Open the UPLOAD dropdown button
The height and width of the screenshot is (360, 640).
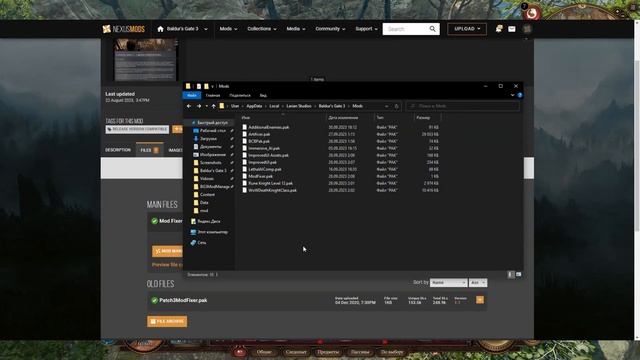point(467,29)
